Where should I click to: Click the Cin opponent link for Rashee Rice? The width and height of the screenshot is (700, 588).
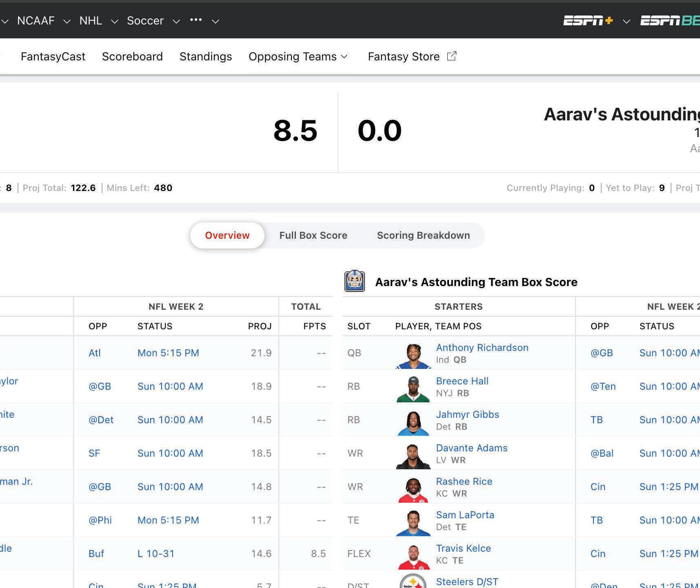[598, 487]
